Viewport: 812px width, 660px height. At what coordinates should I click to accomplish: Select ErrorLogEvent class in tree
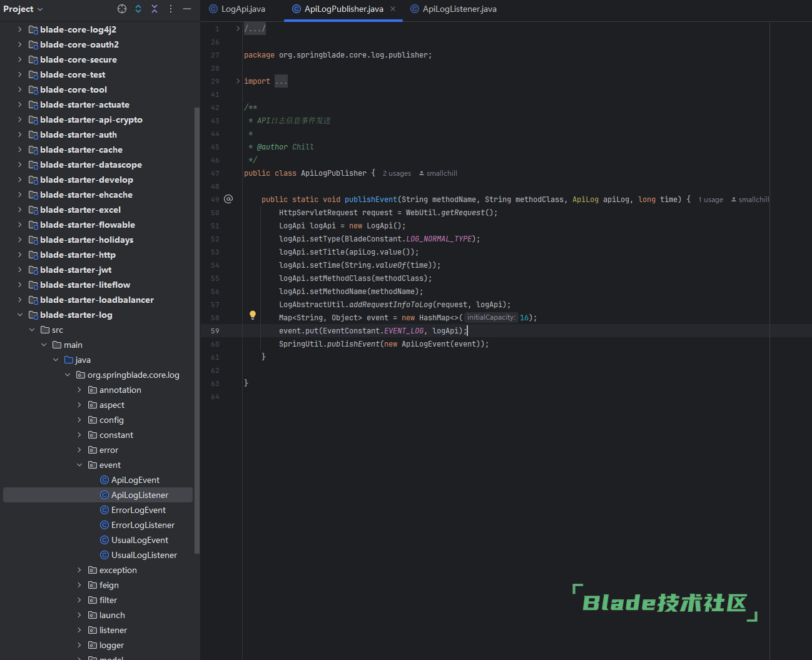point(138,510)
